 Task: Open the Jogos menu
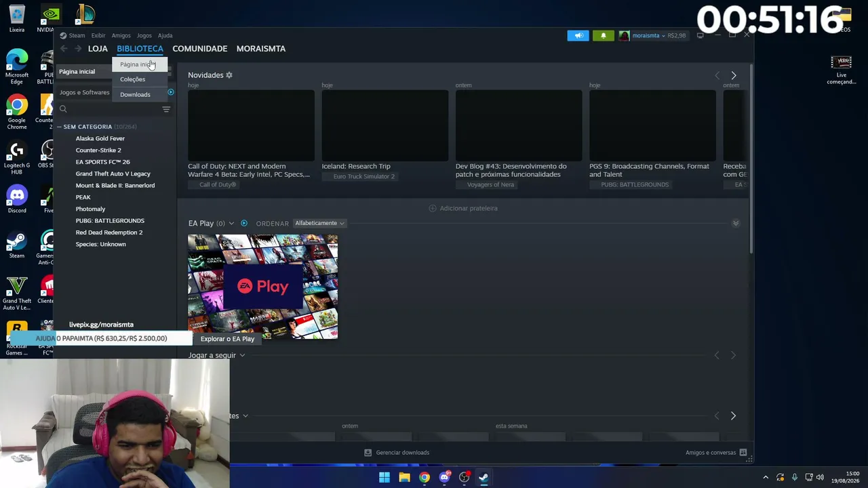point(144,35)
